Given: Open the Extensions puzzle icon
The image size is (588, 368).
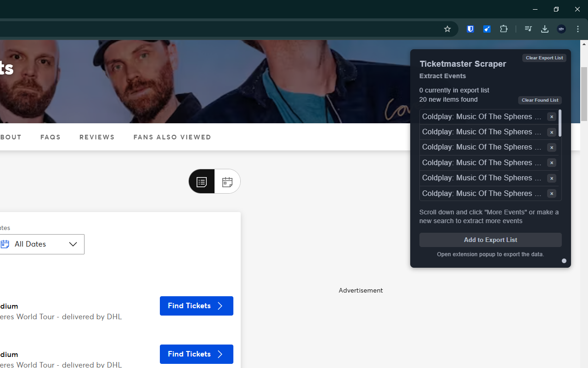Looking at the screenshot, I should tap(503, 29).
